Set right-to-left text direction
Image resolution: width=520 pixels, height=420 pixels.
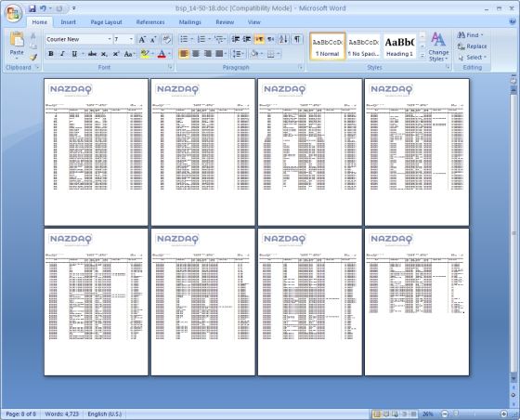(x=270, y=39)
